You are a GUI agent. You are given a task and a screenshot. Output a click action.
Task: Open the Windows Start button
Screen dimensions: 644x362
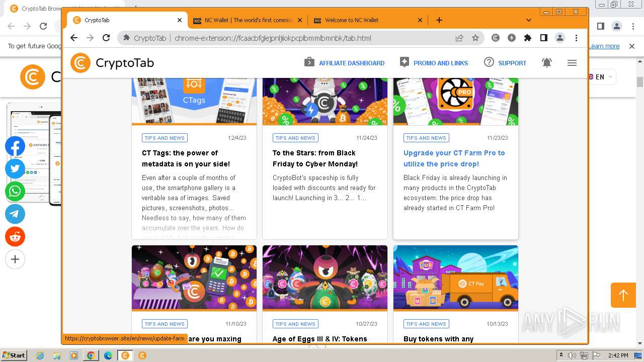click(x=14, y=355)
